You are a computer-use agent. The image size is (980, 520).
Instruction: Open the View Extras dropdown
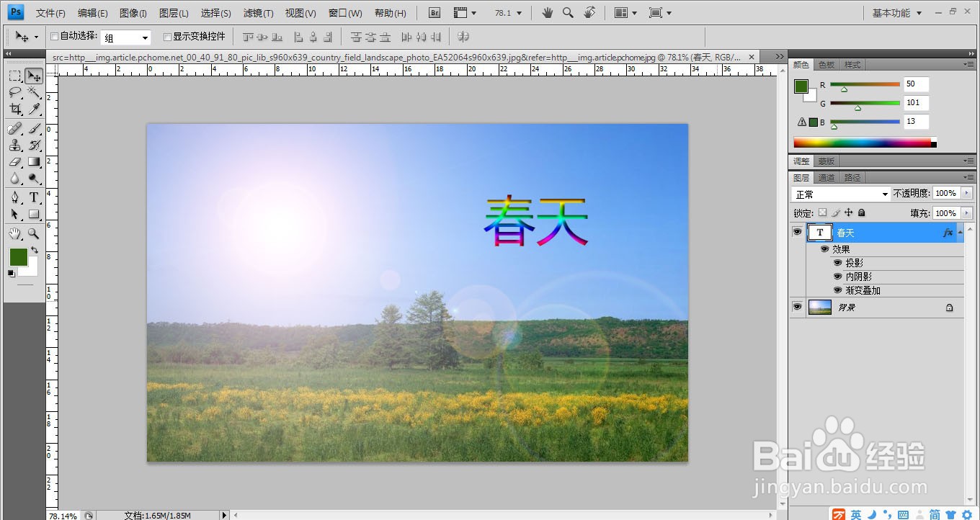point(465,13)
